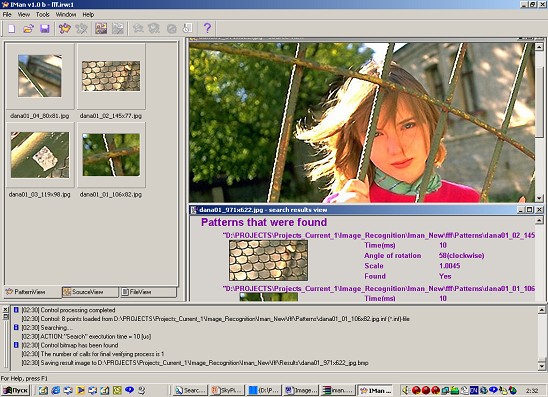Click the grayed-out puzzle-piece toolbar icon
Image resolution: width=548 pixels, height=397 pixels.
81,29
